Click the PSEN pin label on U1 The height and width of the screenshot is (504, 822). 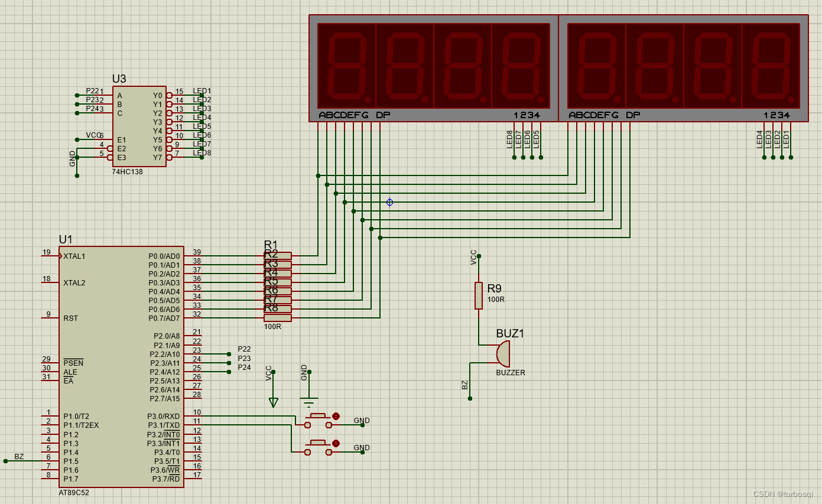tap(73, 363)
